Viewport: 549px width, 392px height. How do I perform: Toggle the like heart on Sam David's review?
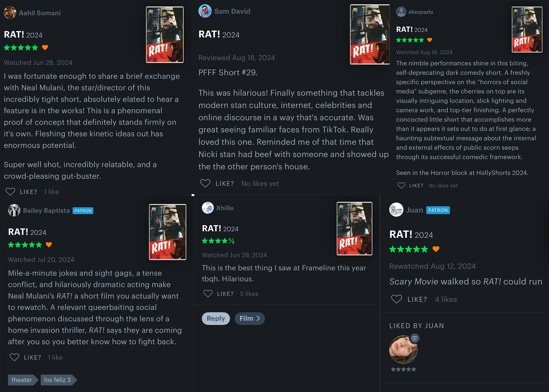click(x=205, y=183)
